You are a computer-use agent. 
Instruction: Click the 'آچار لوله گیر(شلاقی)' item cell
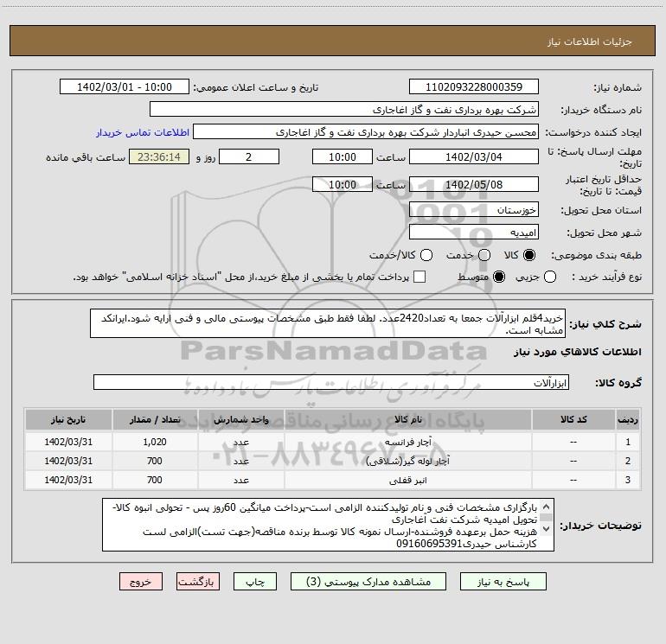click(407, 461)
